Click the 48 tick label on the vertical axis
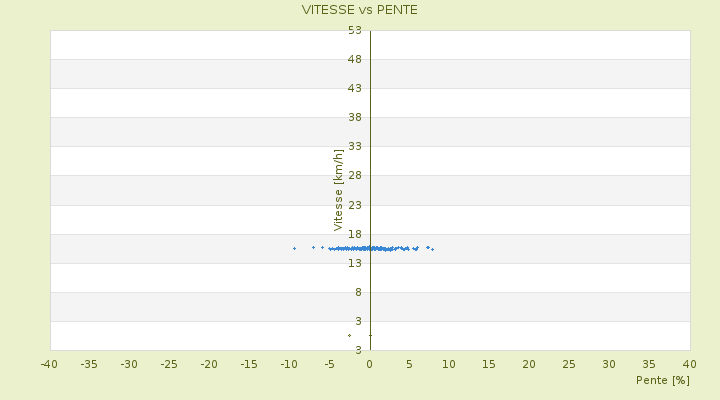The image size is (720, 400). pyautogui.click(x=355, y=59)
